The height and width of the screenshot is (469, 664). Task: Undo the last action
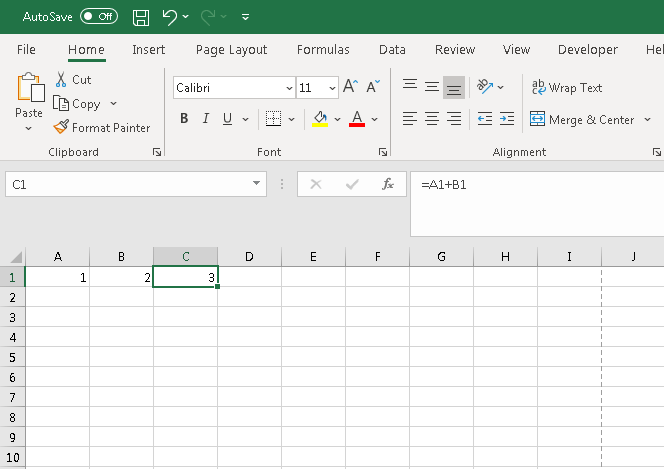pos(170,17)
